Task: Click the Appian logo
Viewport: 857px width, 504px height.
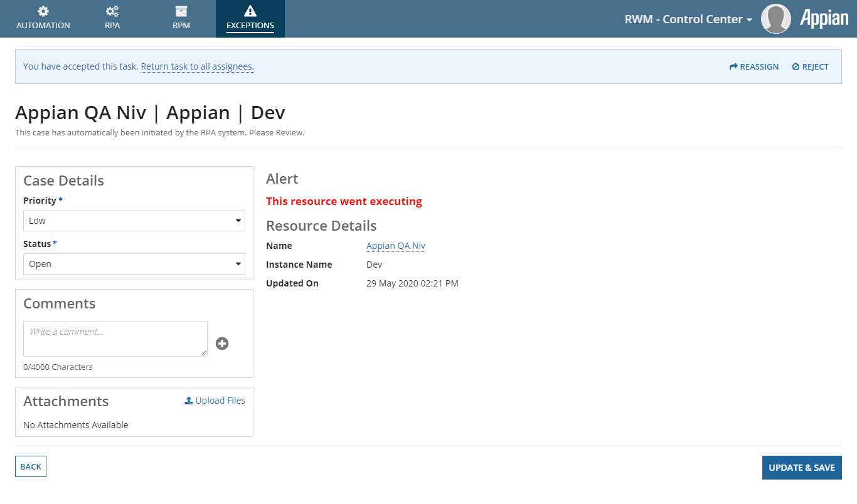Action: point(824,19)
